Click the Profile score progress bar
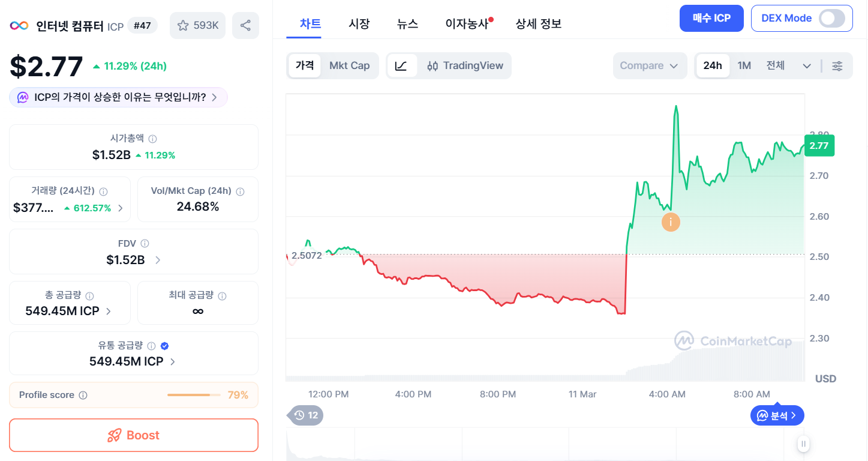 point(193,395)
